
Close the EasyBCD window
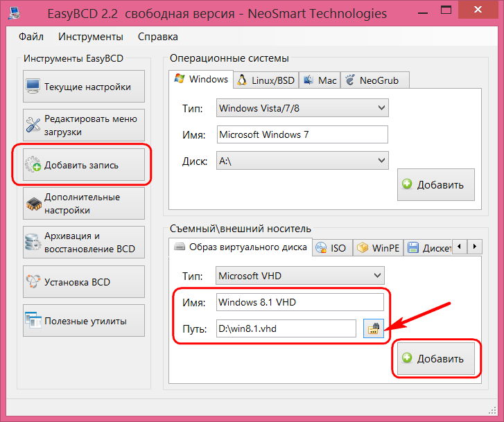pyautogui.click(x=478, y=10)
